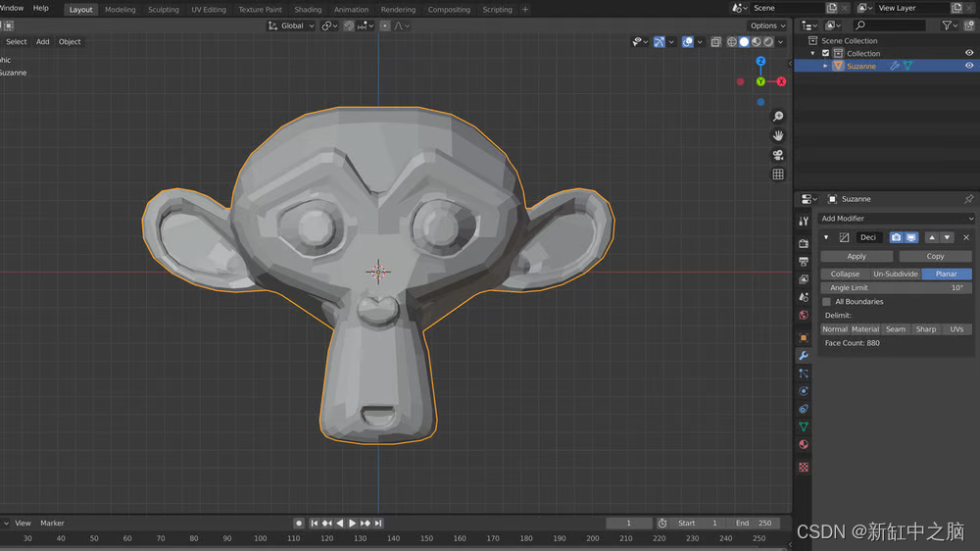Apply the Decimate modifier
The height and width of the screenshot is (551, 980).
(x=857, y=256)
